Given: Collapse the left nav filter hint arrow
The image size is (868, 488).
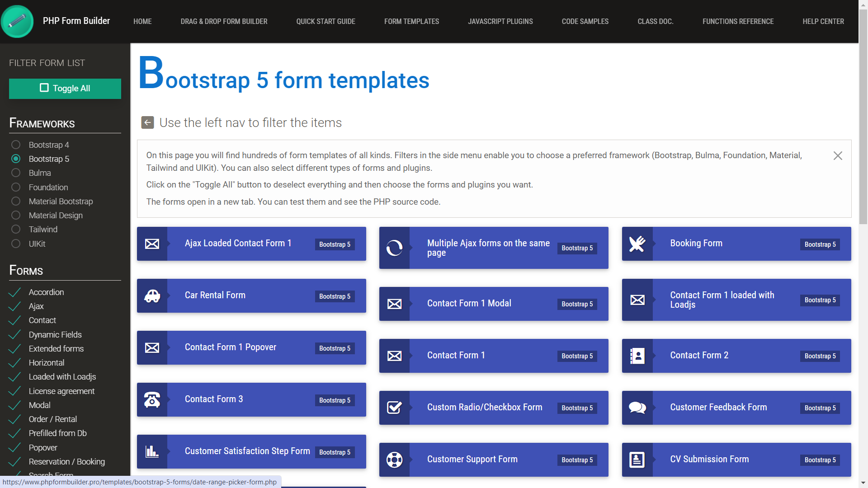Looking at the screenshot, I should tap(147, 122).
